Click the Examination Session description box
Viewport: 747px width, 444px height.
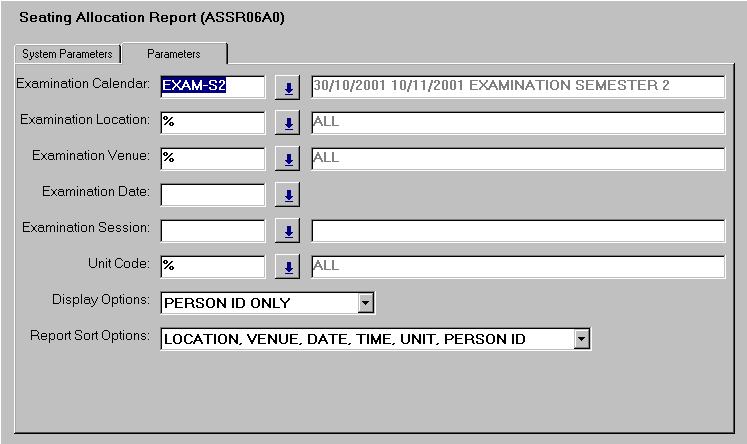517,231
